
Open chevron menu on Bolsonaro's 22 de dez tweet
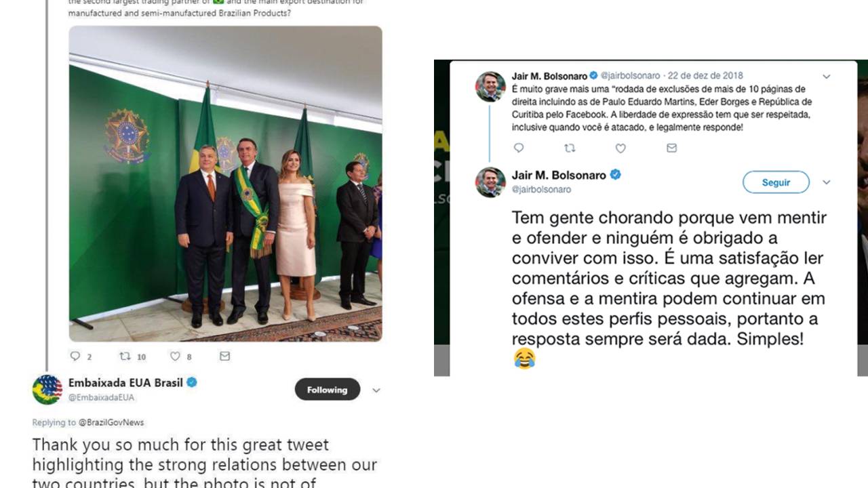click(827, 77)
